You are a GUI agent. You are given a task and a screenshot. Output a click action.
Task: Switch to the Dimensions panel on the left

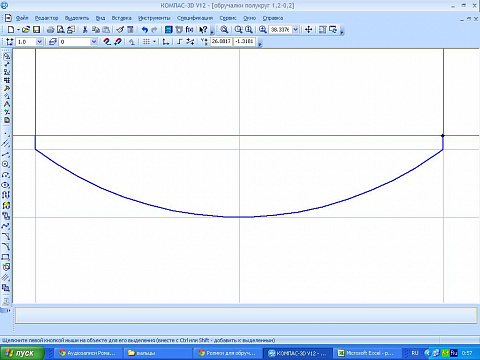(6, 64)
